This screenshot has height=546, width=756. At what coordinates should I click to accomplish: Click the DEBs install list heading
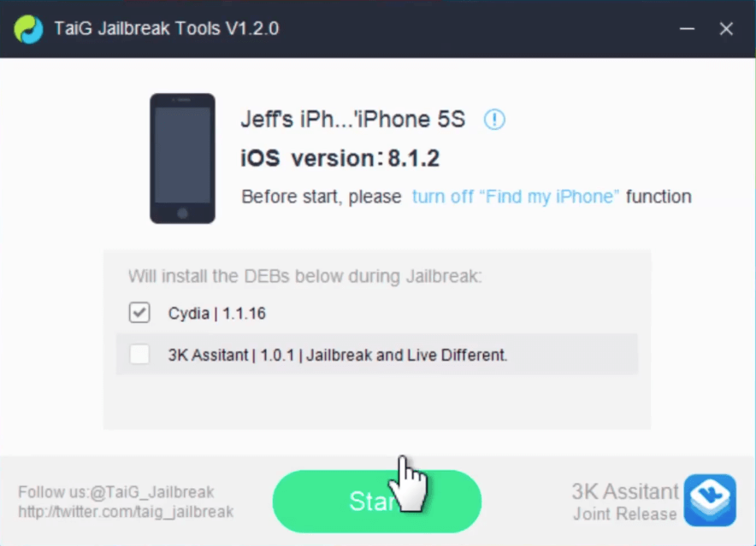pos(304,276)
